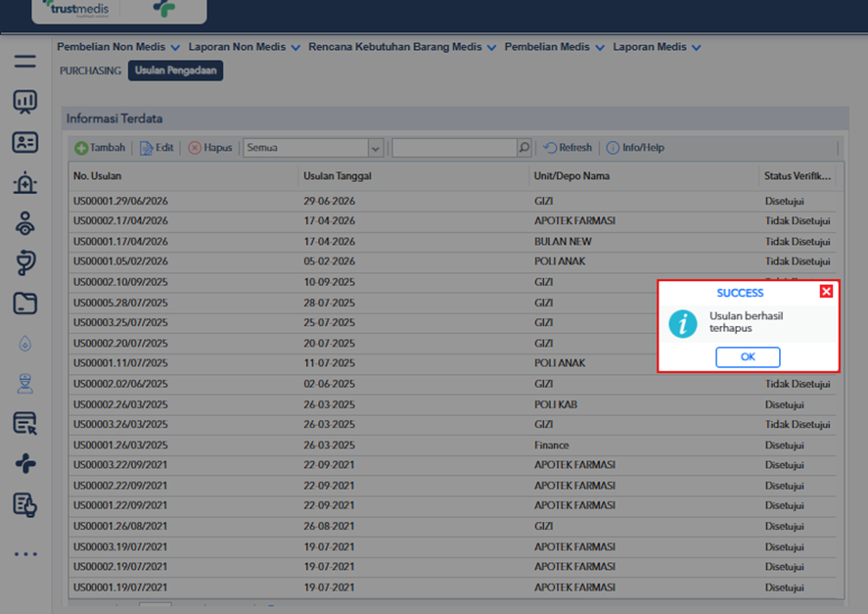The image size is (868, 614).
Task: Open the document thumbs-up sidebar icon
Action: (x=24, y=505)
